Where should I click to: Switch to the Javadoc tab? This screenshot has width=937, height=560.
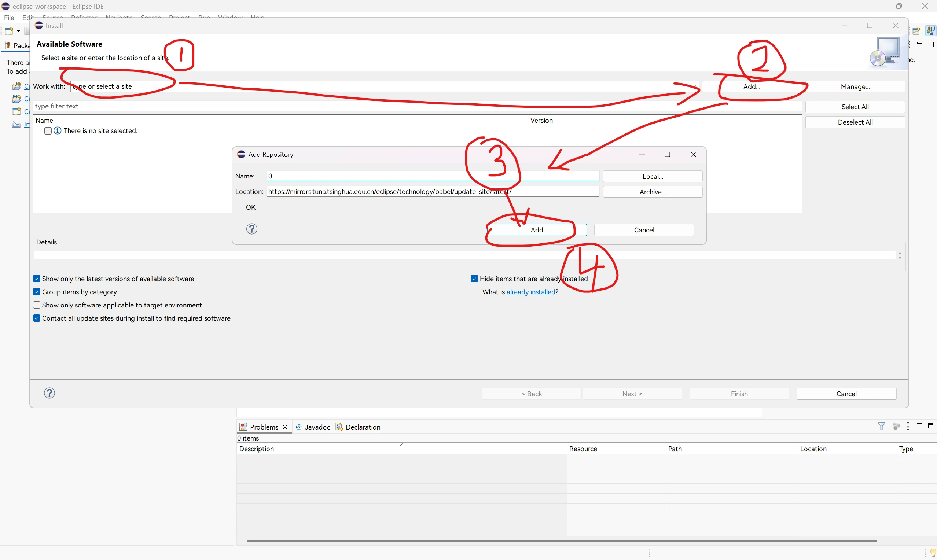[x=317, y=427]
